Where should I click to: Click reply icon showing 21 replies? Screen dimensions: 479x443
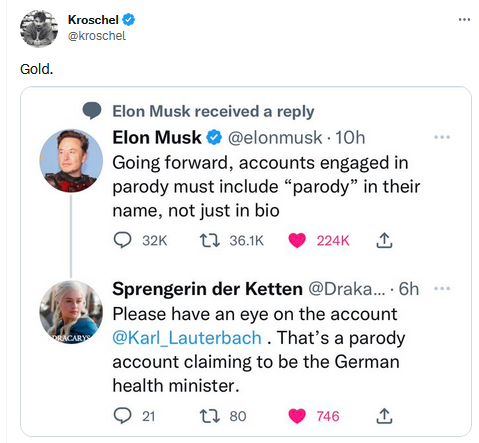[122, 416]
